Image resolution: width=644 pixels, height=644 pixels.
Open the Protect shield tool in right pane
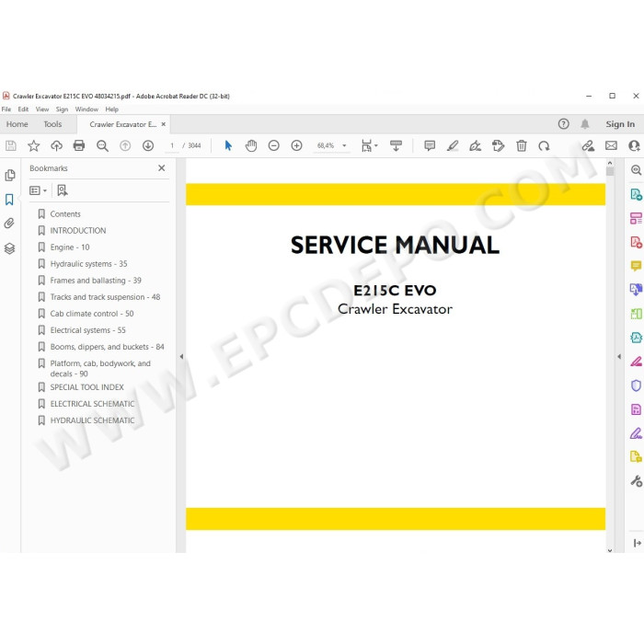click(x=636, y=385)
